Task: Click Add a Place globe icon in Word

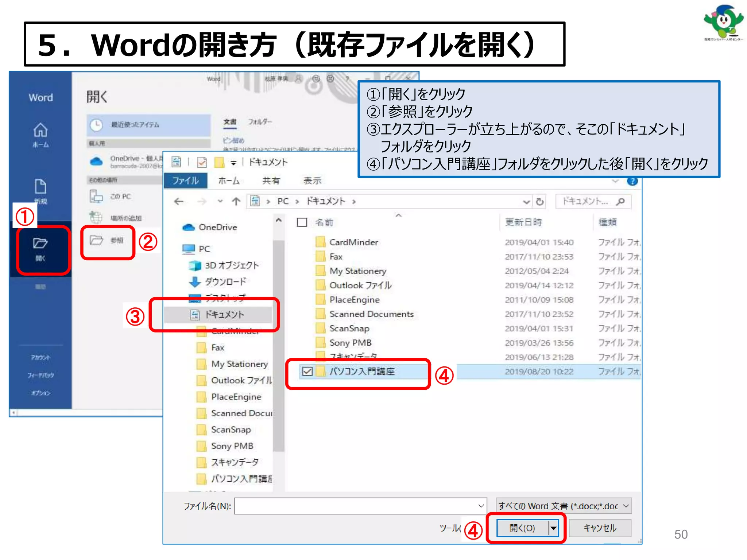Action: 96,218
